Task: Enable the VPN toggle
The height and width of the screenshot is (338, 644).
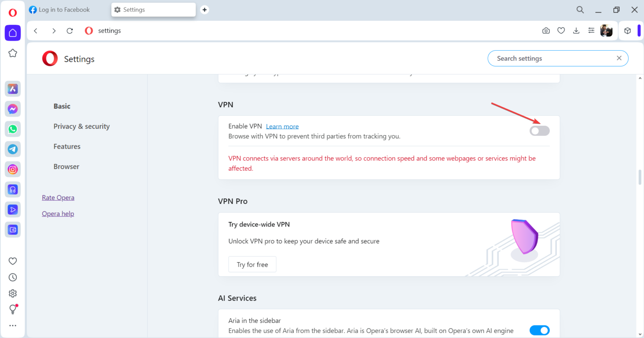Action: [539, 130]
